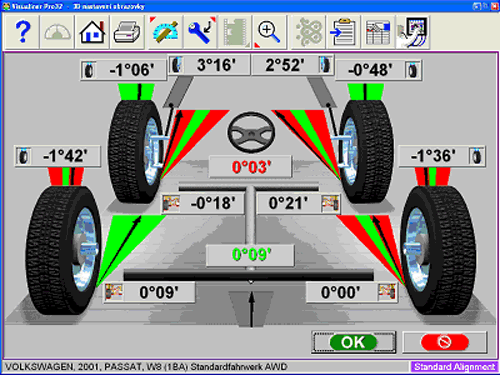Select front left toe value -0°18'
Image resolution: width=500 pixels, height=375 pixels.
tap(213, 203)
